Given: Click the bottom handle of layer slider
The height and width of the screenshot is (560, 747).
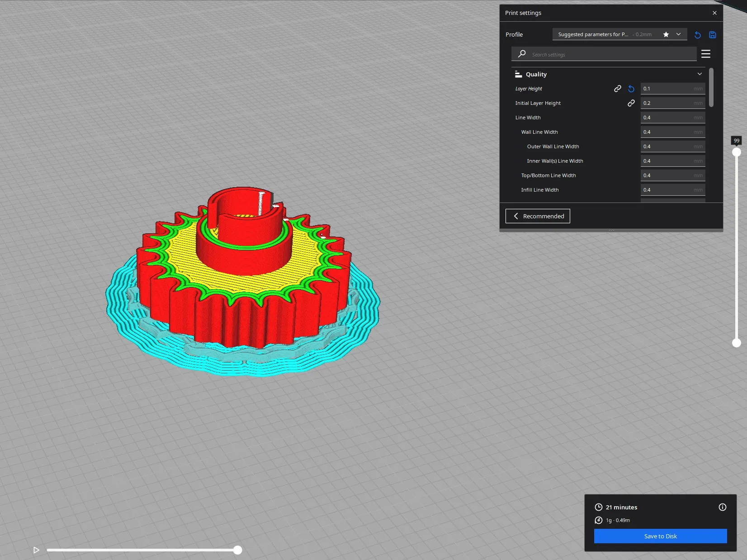Looking at the screenshot, I should tap(737, 343).
